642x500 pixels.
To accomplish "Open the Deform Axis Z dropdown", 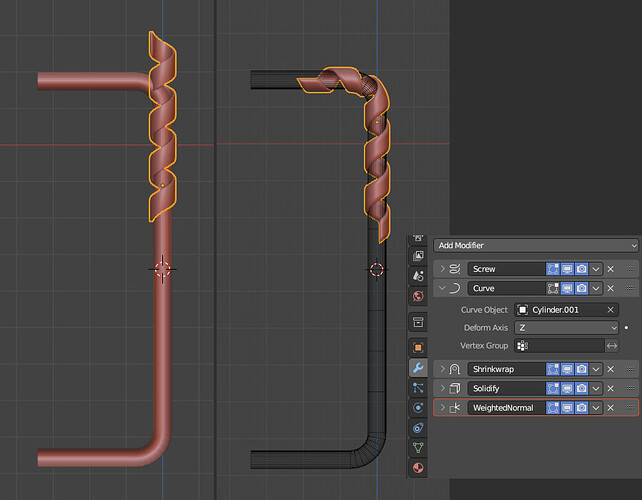I will tap(566, 328).
